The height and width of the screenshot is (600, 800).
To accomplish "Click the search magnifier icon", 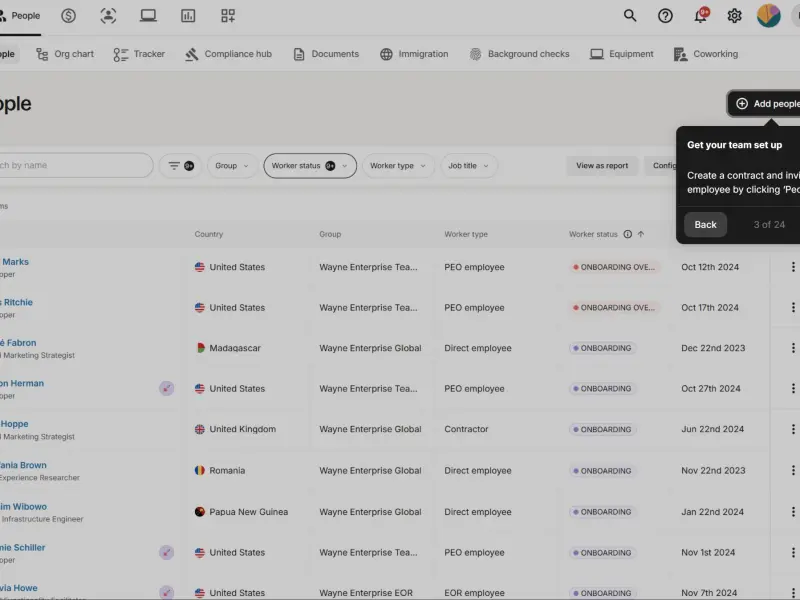I will click(x=630, y=16).
